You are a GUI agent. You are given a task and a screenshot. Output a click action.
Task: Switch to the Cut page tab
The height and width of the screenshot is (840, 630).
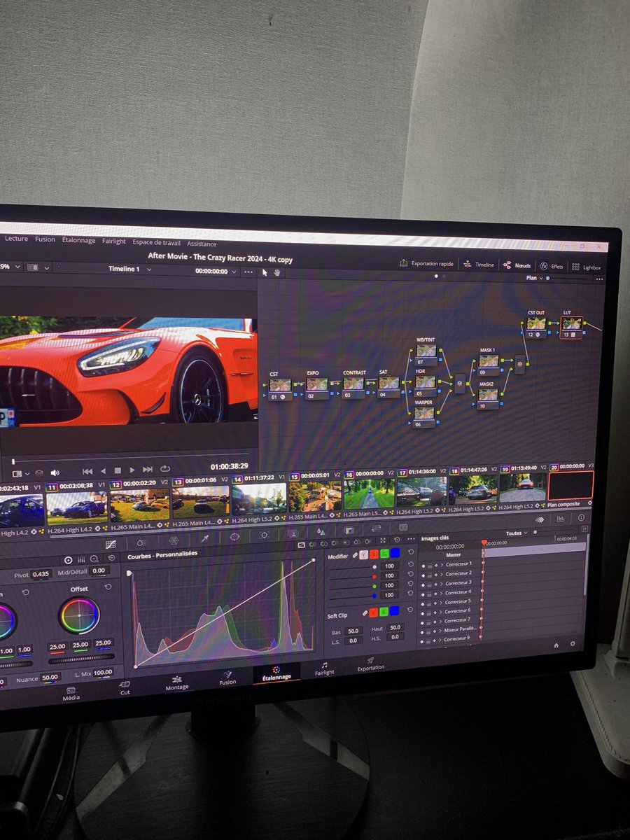coord(125,687)
